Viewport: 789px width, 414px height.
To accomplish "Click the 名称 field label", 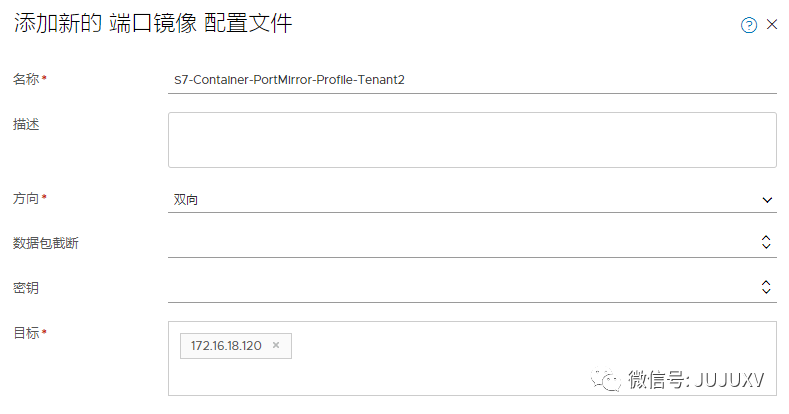I will click(26, 78).
